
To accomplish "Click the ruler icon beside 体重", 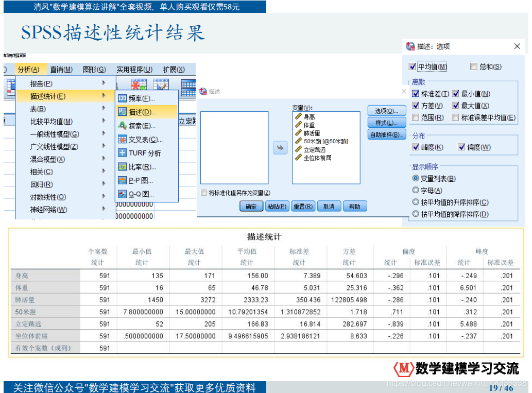I will coord(298,125).
